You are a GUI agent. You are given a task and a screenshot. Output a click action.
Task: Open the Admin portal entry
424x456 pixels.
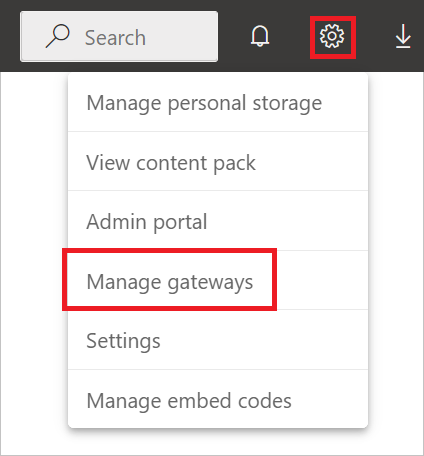tap(218, 221)
